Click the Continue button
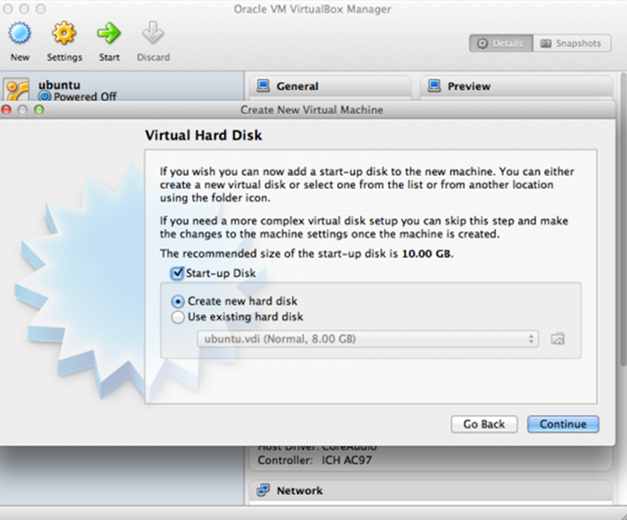The height and width of the screenshot is (520, 627). click(x=563, y=424)
